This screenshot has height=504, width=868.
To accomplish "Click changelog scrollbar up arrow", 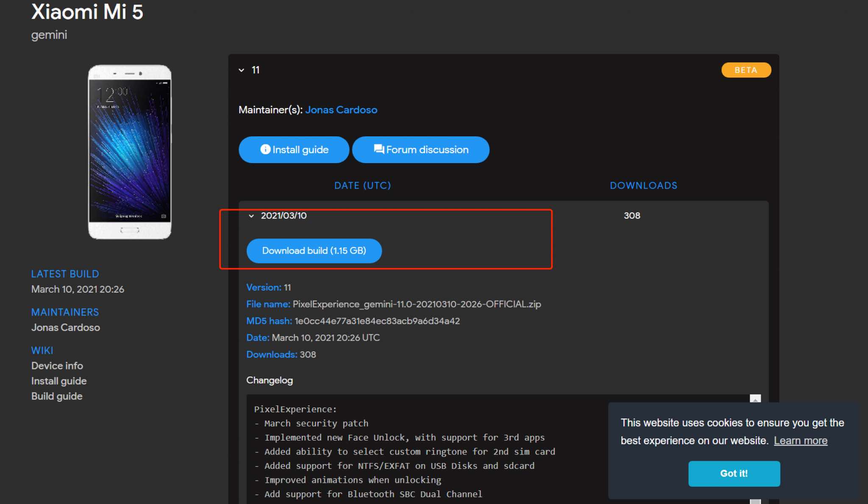I will pos(755,399).
